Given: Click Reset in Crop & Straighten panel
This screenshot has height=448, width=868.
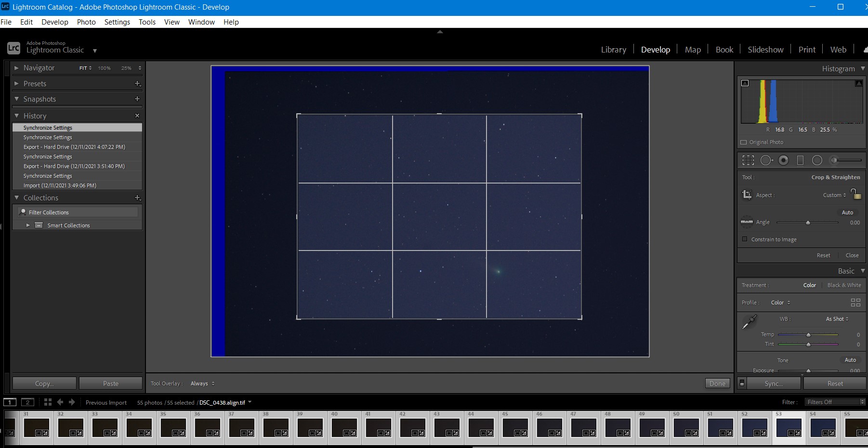Looking at the screenshot, I should coord(823,255).
